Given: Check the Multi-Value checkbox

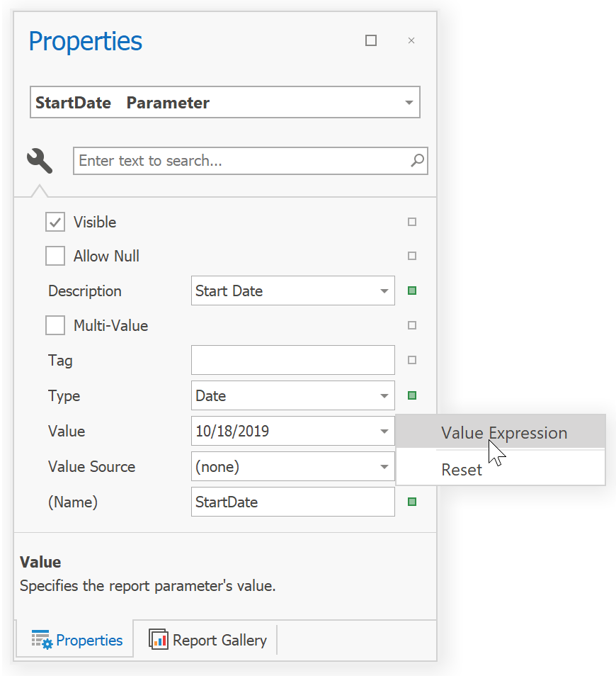Looking at the screenshot, I should coord(55,325).
